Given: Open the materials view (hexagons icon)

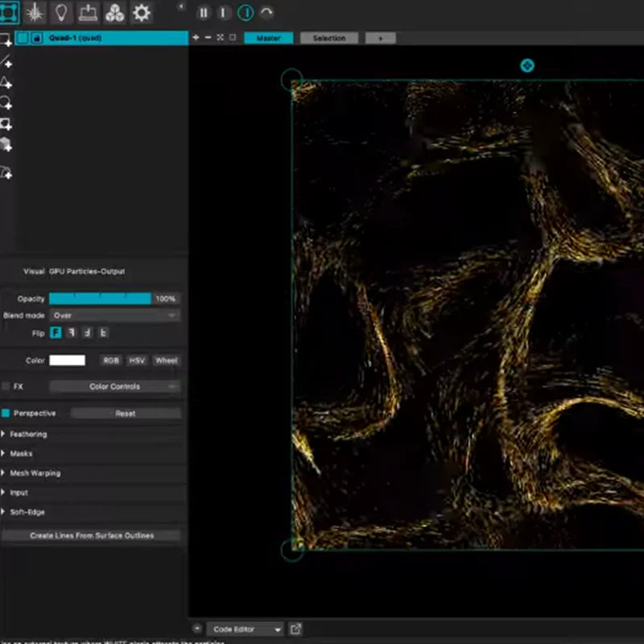Looking at the screenshot, I should [x=115, y=12].
